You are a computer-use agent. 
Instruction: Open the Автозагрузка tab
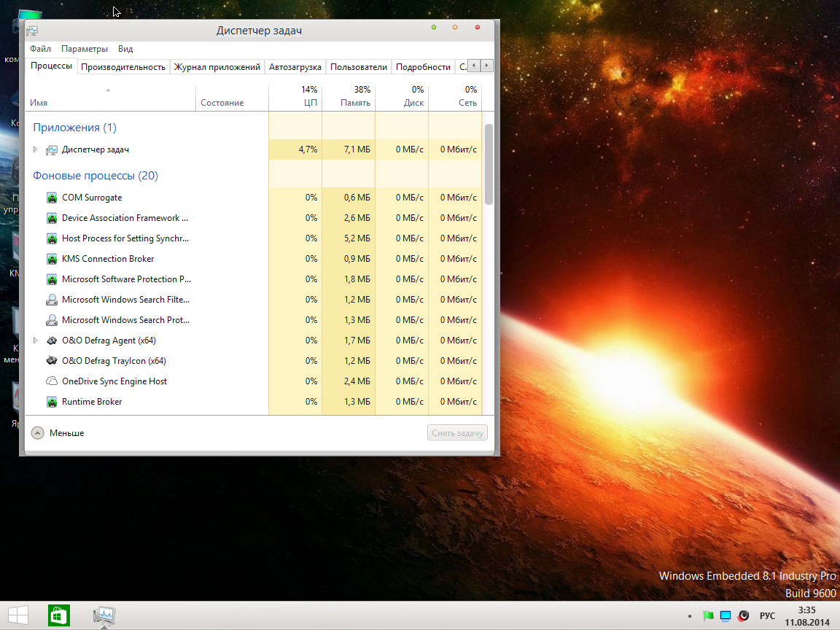click(x=295, y=67)
